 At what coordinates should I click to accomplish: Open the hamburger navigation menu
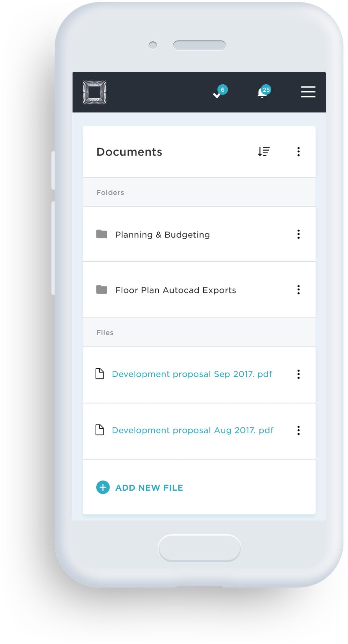[x=308, y=92]
